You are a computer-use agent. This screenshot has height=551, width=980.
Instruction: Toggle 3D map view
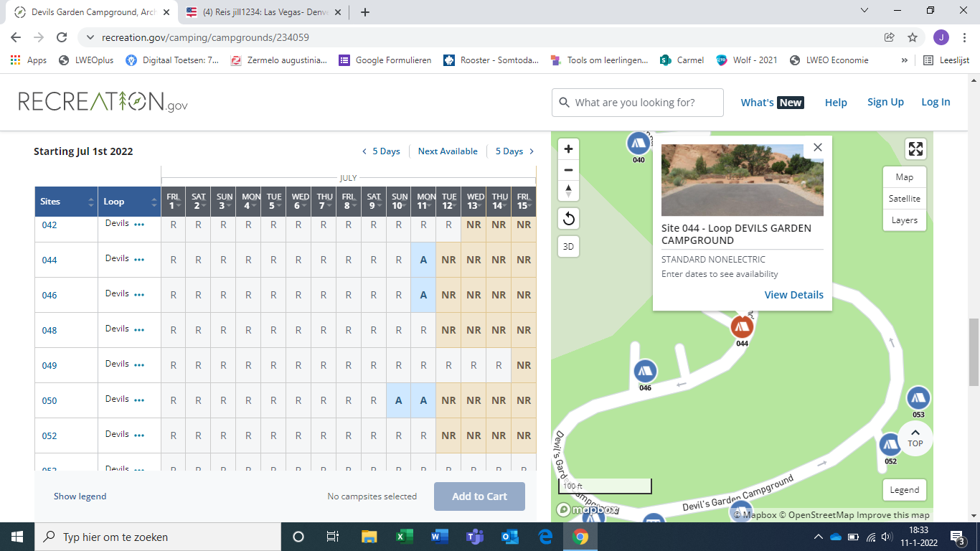568,246
